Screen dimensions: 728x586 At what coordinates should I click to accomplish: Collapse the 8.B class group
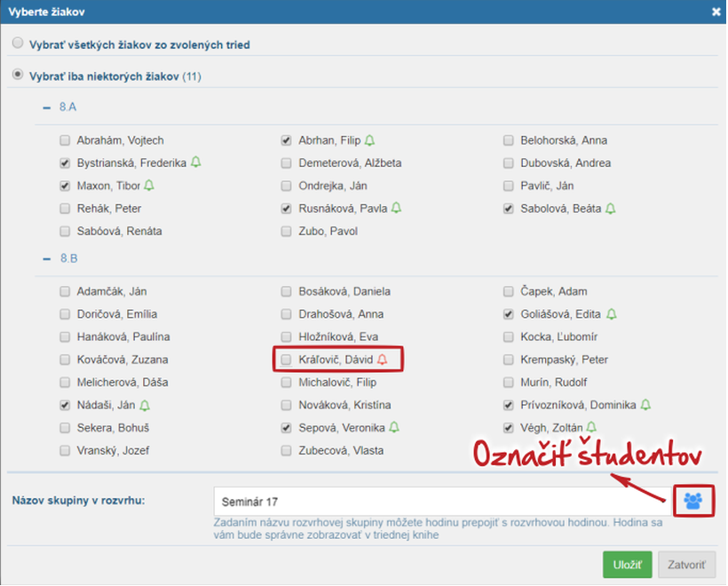click(46, 258)
